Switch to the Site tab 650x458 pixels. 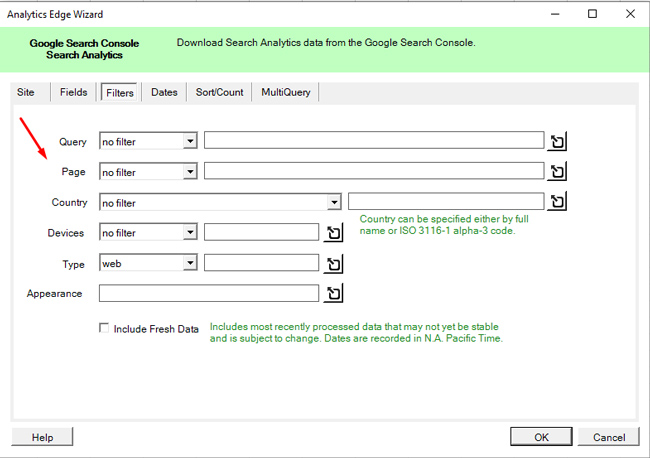[x=26, y=92]
